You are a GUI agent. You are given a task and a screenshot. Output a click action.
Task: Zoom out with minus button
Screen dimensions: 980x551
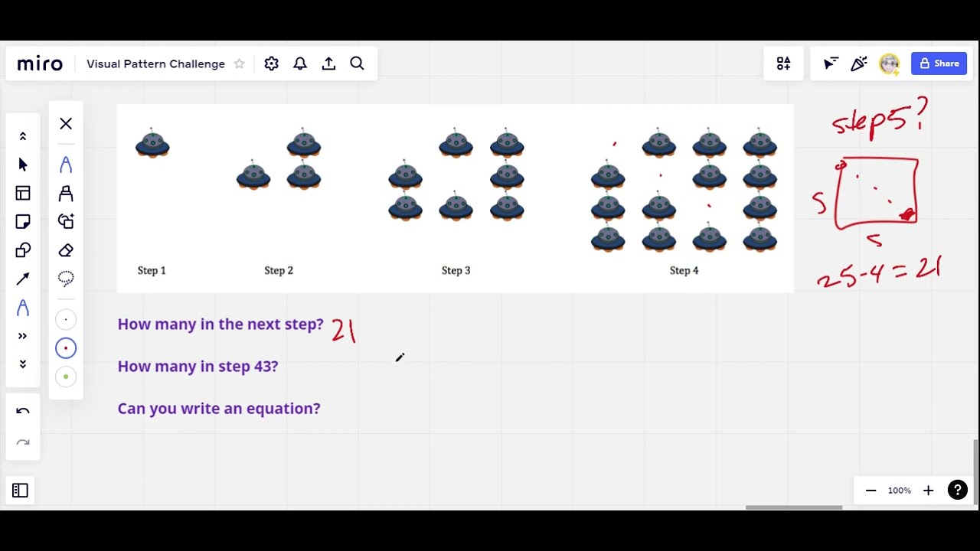coord(871,491)
